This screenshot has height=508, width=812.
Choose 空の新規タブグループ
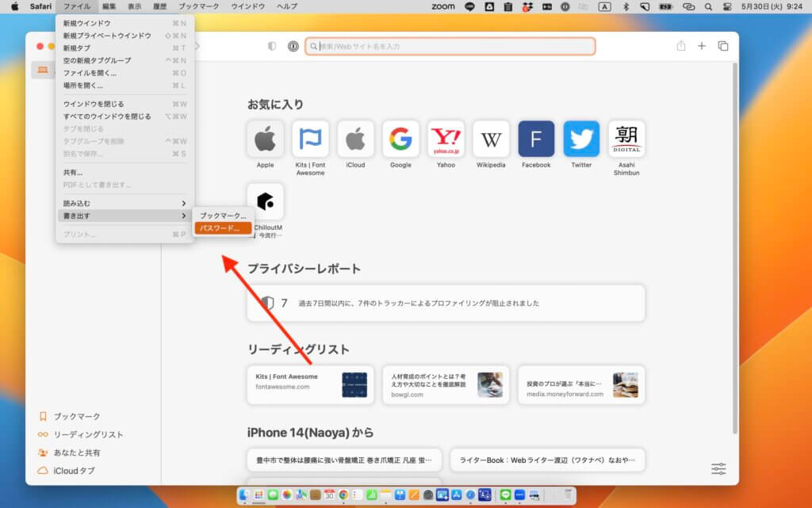pyautogui.click(x=124, y=60)
